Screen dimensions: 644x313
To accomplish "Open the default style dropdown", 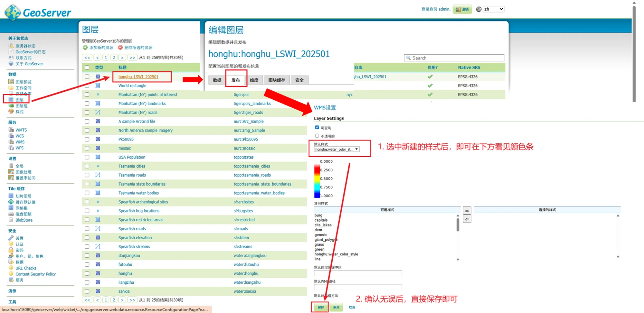I will pyautogui.click(x=336, y=149).
